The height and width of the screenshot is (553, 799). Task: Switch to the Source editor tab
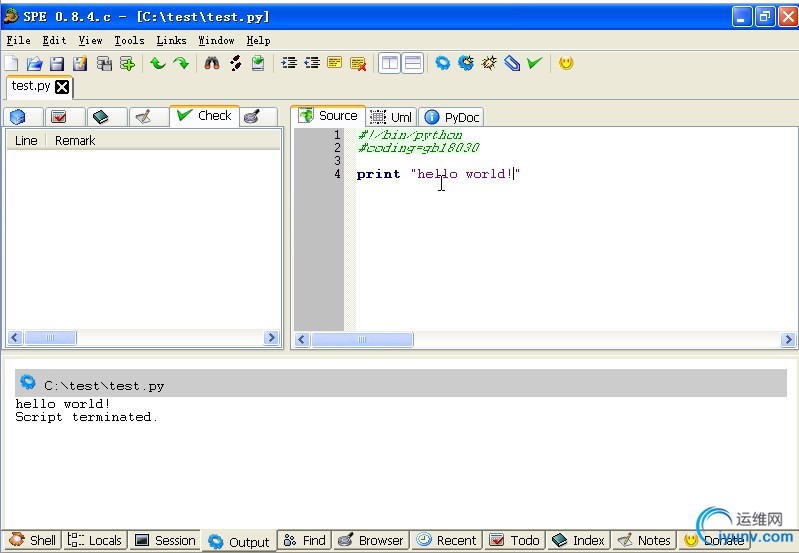[x=328, y=116]
